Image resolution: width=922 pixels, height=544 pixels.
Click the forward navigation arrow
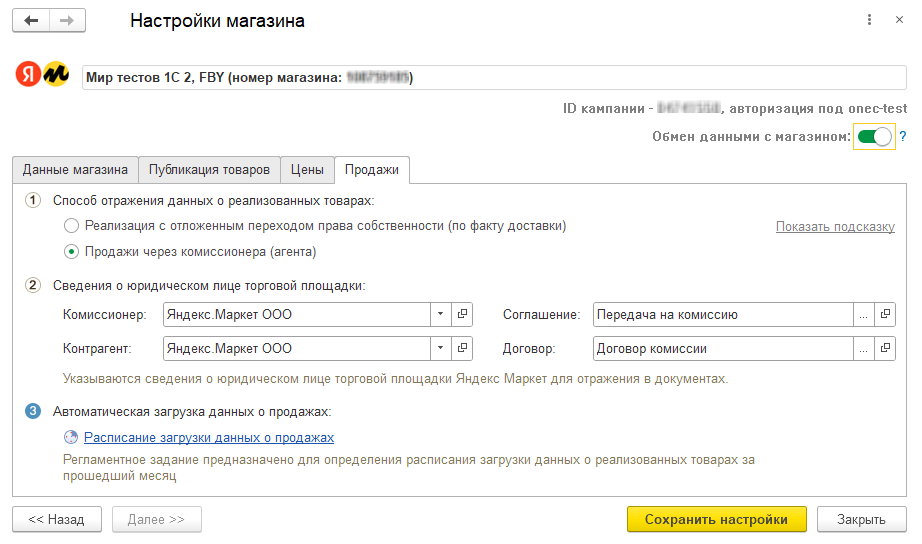click(67, 21)
